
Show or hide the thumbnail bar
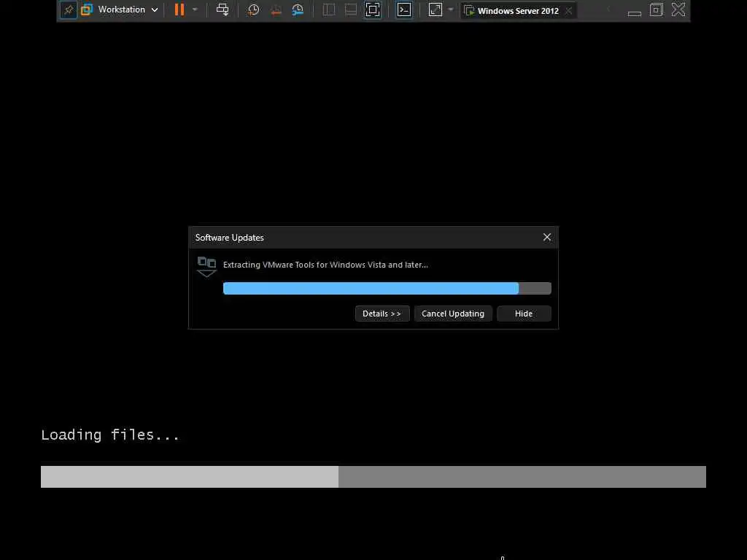(351, 9)
